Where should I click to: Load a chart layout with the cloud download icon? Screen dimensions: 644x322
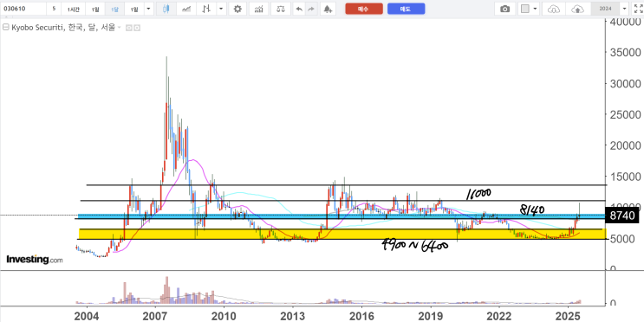point(554,9)
